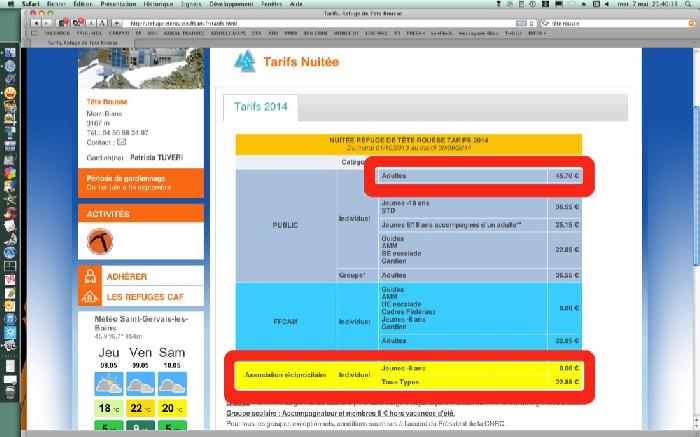Click the Sam weather cloud icon
The image size is (700, 437).
click(172, 384)
